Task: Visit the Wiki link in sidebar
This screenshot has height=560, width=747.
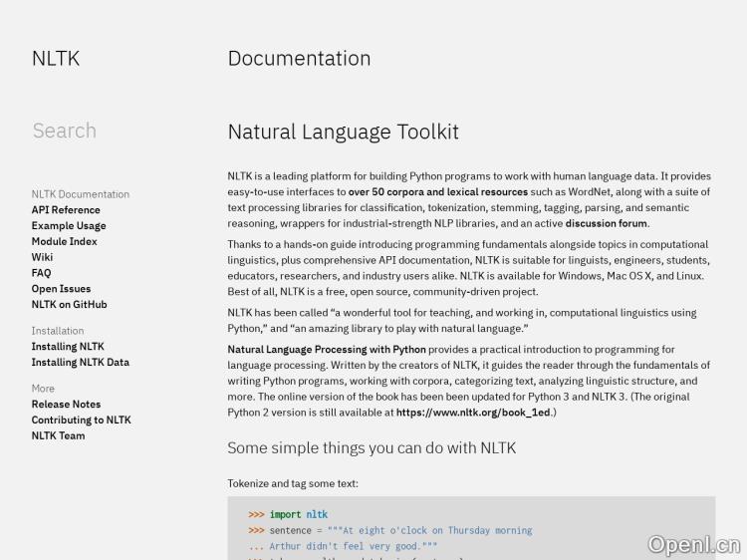Action: (x=42, y=257)
